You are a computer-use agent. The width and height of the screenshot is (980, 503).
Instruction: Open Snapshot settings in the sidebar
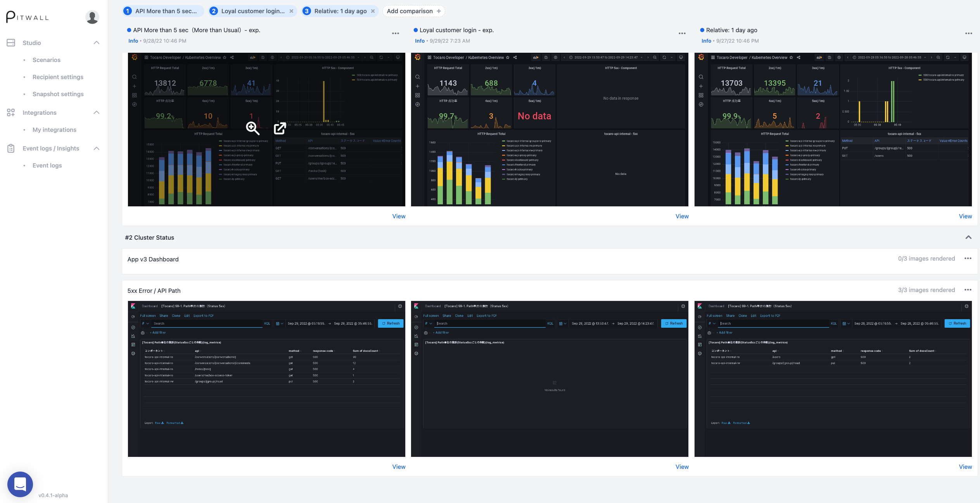point(58,94)
